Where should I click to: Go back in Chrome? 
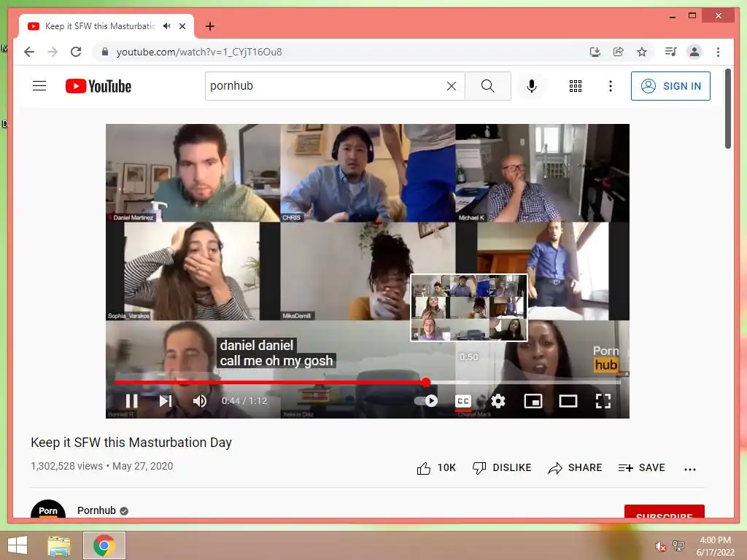click(29, 52)
